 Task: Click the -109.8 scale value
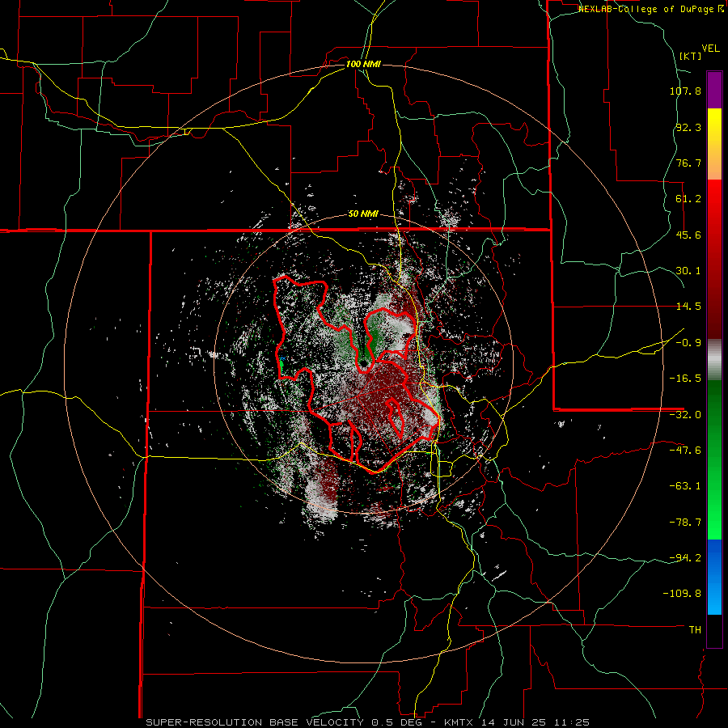(x=682, y=594)
